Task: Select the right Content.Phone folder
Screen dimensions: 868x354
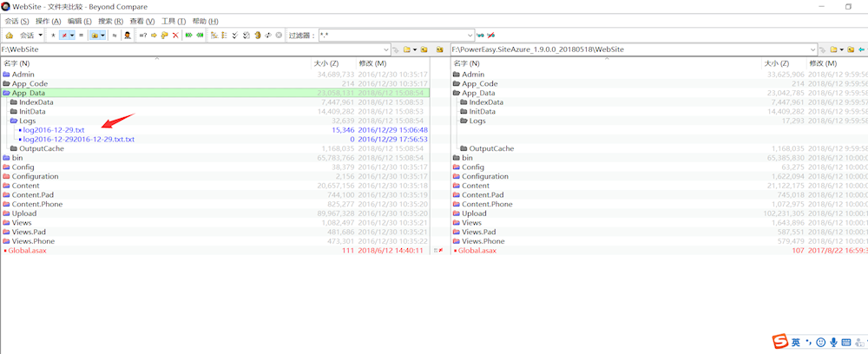Action: click(x=487, y=204)
